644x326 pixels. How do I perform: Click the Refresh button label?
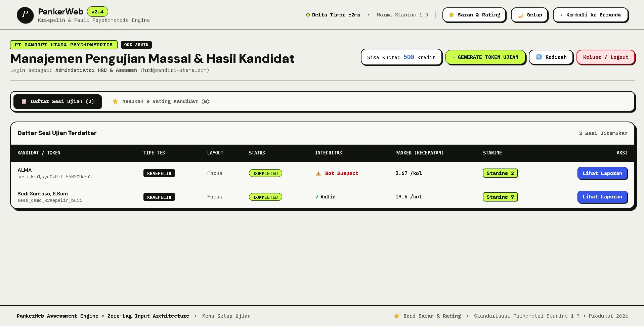click(x=556, y=57)
